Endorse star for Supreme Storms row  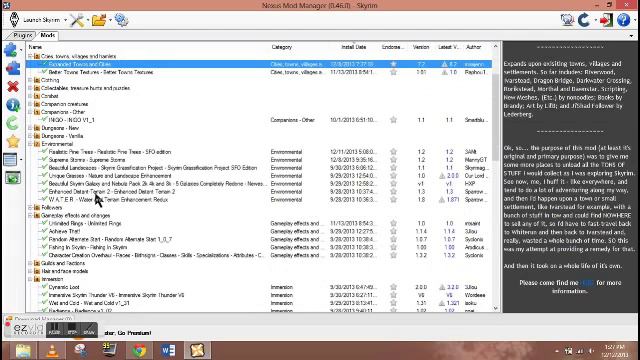point(393,160)
